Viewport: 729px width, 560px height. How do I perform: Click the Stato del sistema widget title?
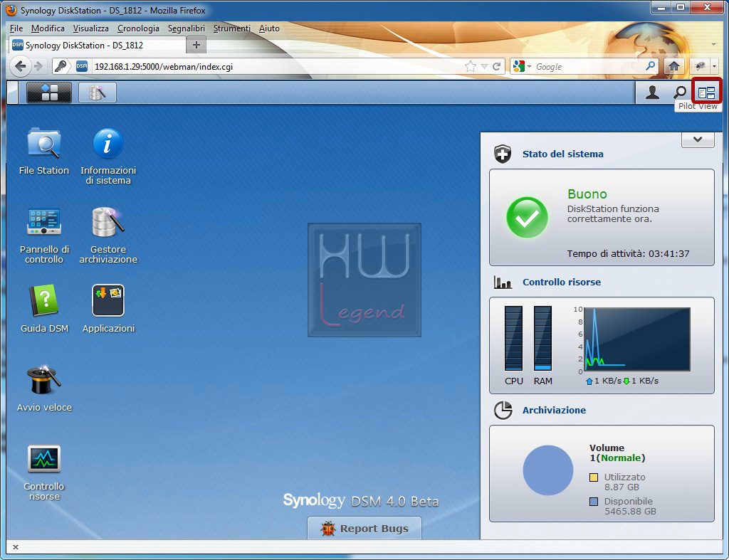(x=562, y=154)
